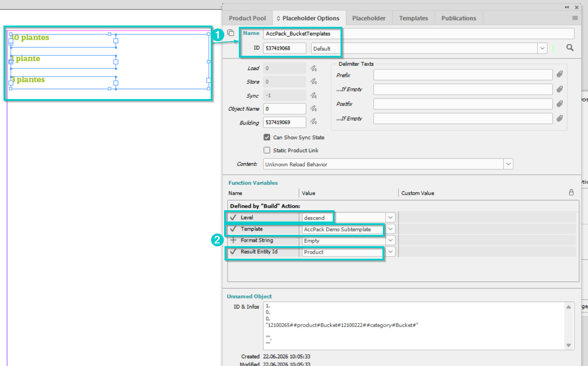Open the Format String value dropdown
The height and width of the screenshot is (366, 588).
click(x=391, y=240)
